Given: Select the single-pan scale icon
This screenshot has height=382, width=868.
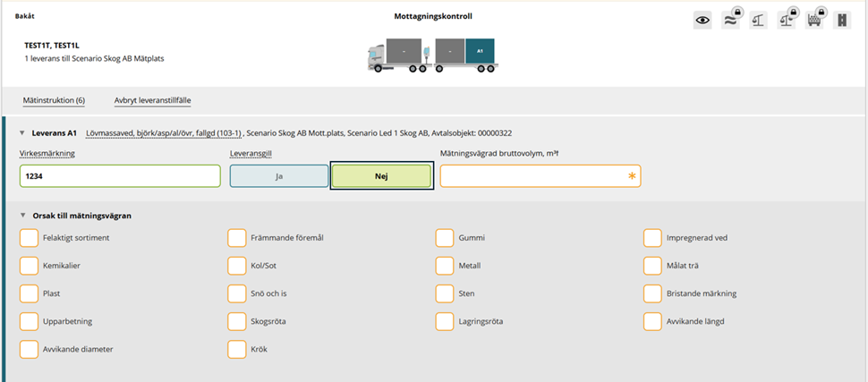Looking at the screenshot, I should coord(759,21).
